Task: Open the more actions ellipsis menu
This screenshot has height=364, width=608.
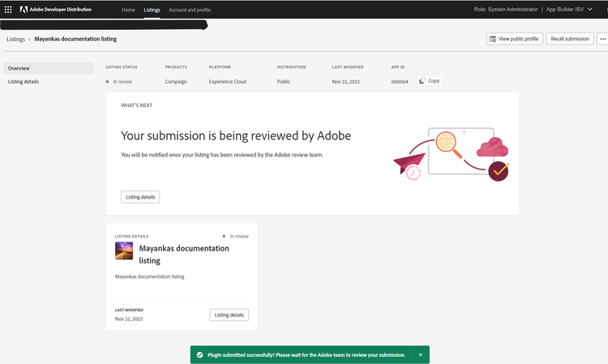Action: [602, 39]
